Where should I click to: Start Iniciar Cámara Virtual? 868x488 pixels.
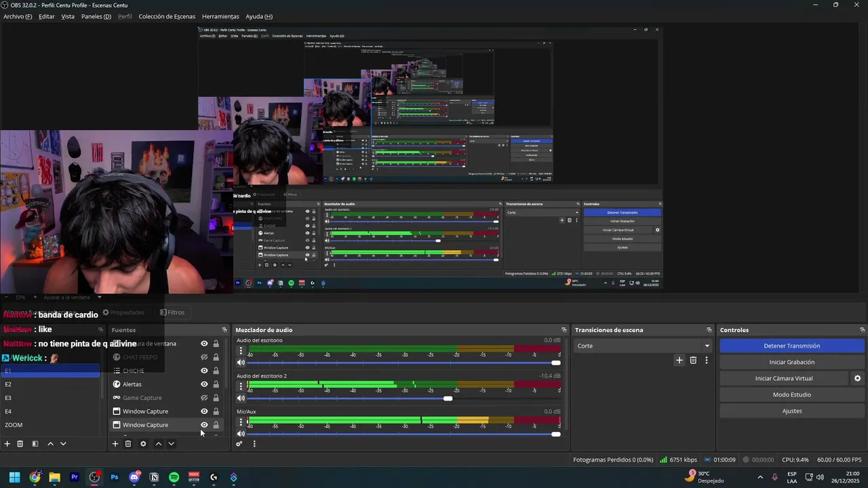pos(784,378)
